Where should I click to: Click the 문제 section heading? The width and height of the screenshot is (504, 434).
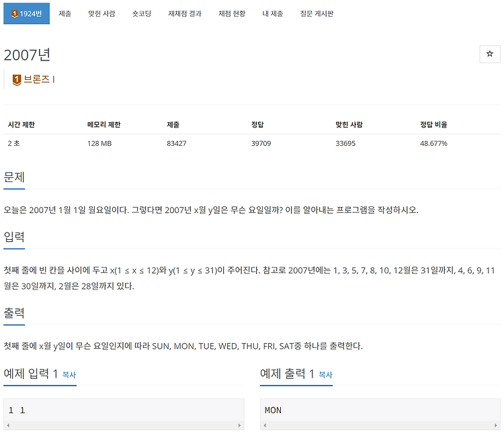click(14, 177)
